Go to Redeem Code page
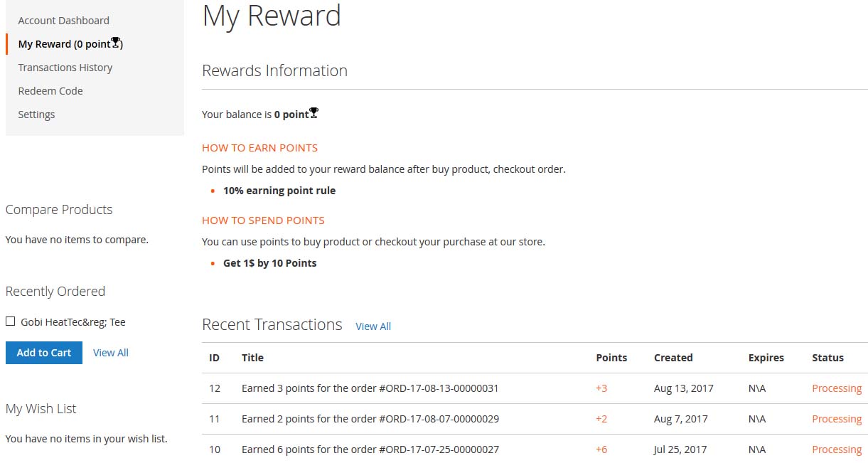This screenshot has width=868, height=463. 50,91
